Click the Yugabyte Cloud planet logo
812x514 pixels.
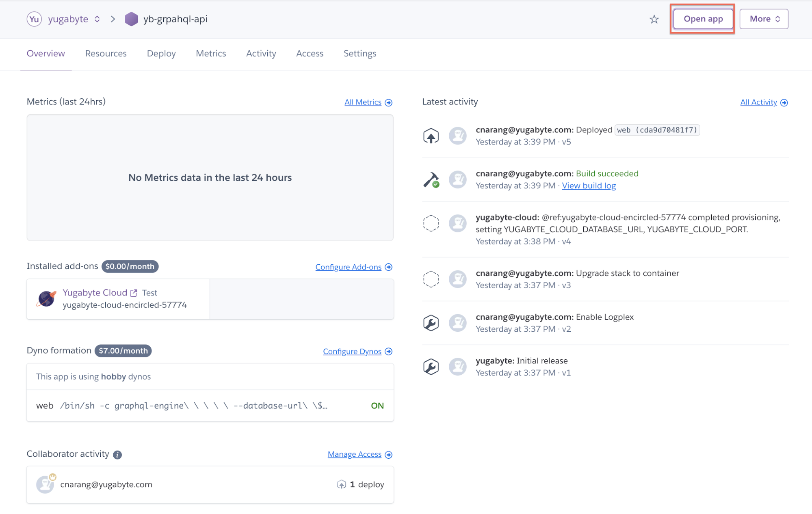[46, 299]
